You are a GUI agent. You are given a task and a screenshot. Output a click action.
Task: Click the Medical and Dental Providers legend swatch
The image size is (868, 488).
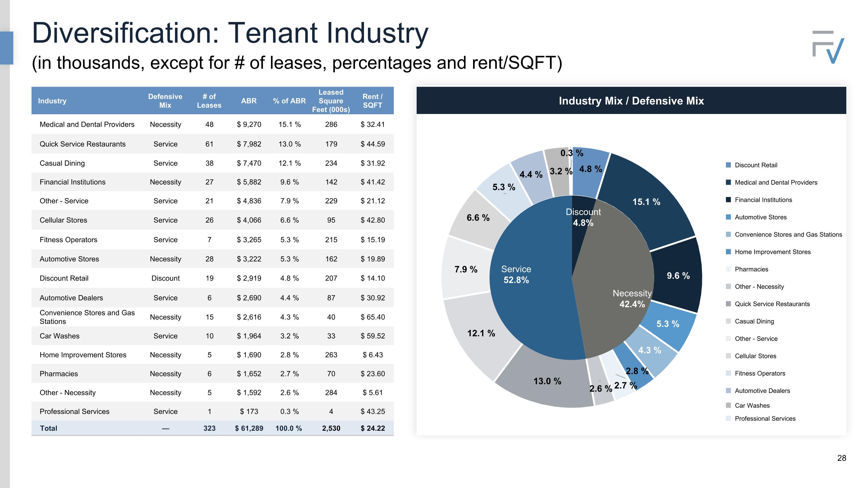pos(728,183)
